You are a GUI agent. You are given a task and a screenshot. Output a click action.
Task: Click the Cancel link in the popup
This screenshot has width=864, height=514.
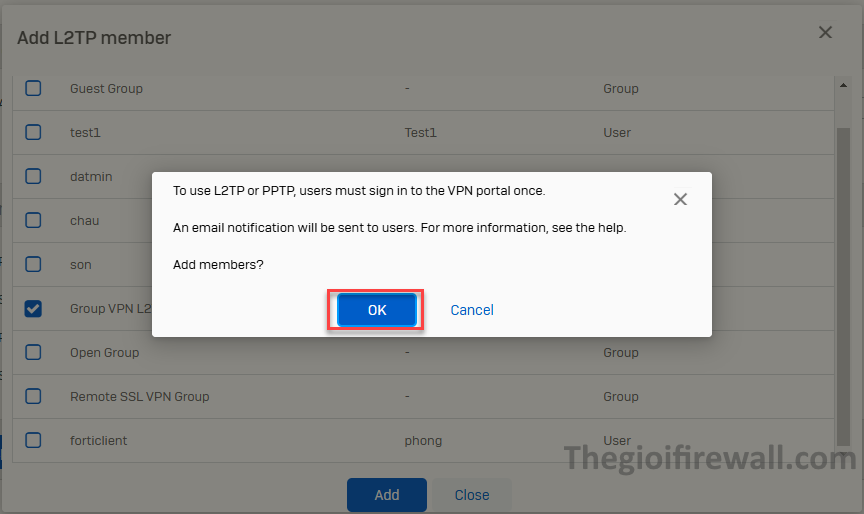pos(472,310)
